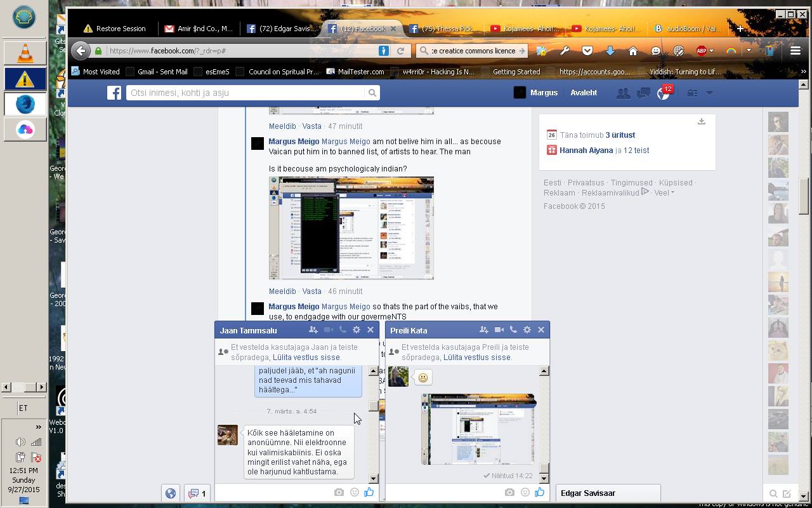Image resolution: width=812 pixels, height=508 pixels.
Task: Open Facebook friend requests icon
Action: tap(623, 93)
